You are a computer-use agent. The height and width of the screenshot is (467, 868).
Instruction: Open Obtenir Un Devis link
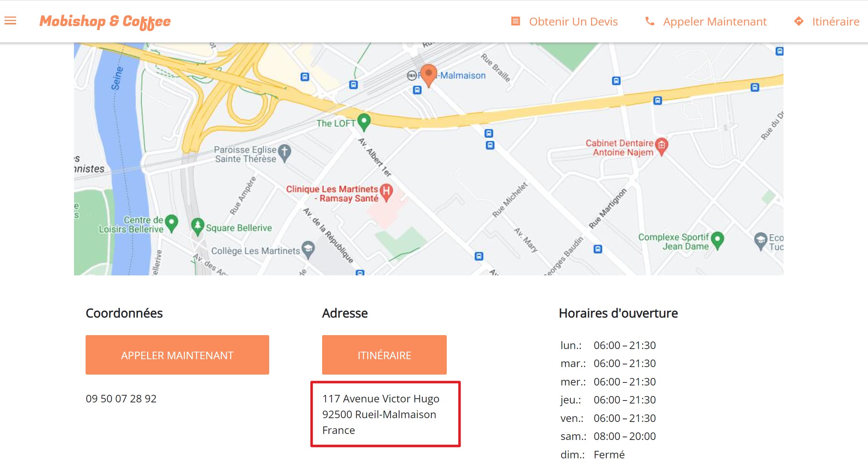pyautogui.click(x=573, y=21)
